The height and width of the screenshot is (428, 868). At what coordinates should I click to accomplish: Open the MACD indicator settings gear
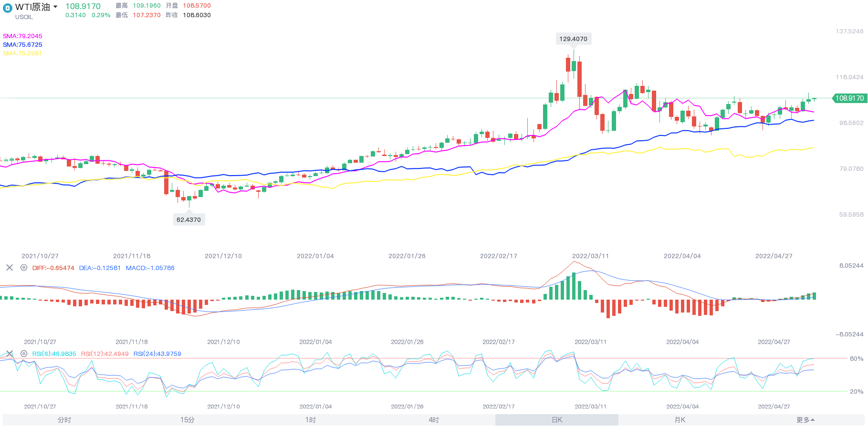[24, 268]
